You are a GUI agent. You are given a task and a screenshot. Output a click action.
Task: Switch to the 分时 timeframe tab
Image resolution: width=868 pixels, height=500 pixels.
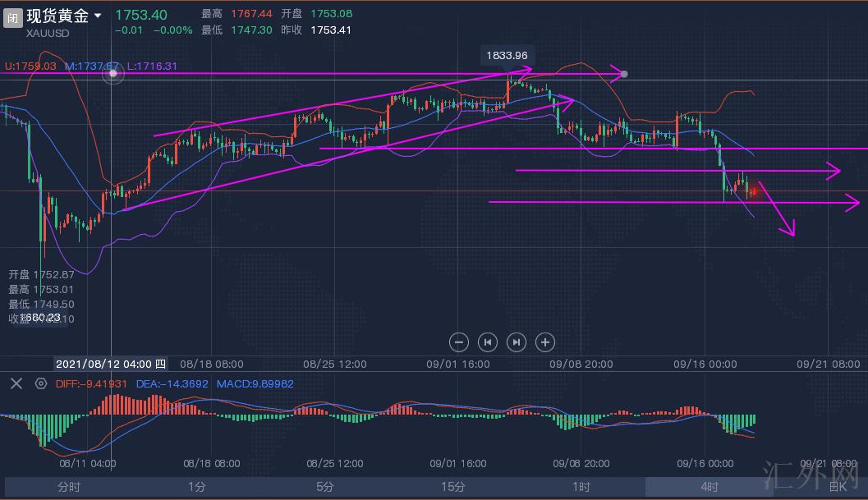[69, 487]
